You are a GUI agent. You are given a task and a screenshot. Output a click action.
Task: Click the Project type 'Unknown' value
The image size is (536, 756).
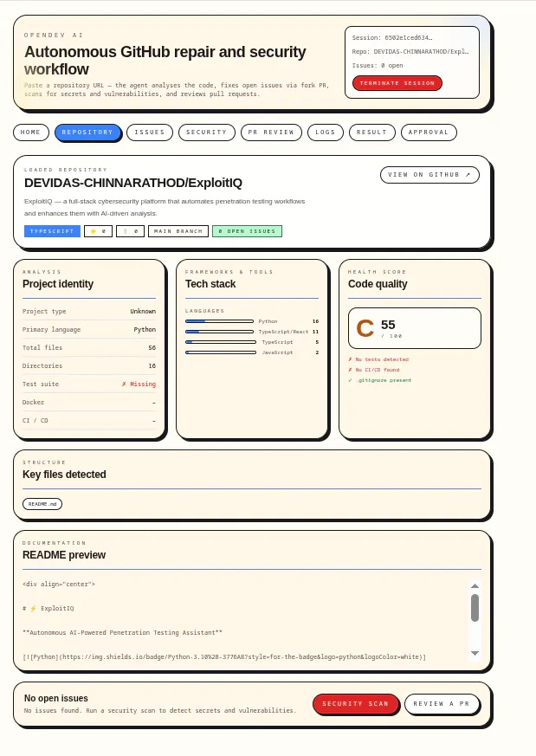click(x=143, y=312)
